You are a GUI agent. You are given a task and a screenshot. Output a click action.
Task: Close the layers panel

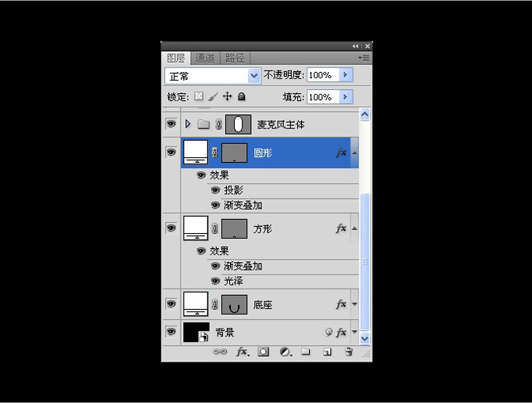point(367,46)
